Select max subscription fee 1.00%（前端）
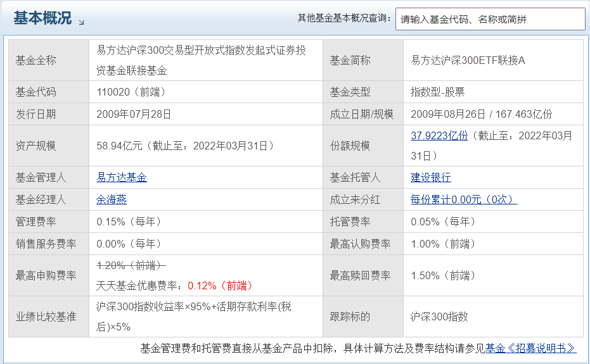Image resolution: width=590 pixels, height=364 pixels. (443, 244)
